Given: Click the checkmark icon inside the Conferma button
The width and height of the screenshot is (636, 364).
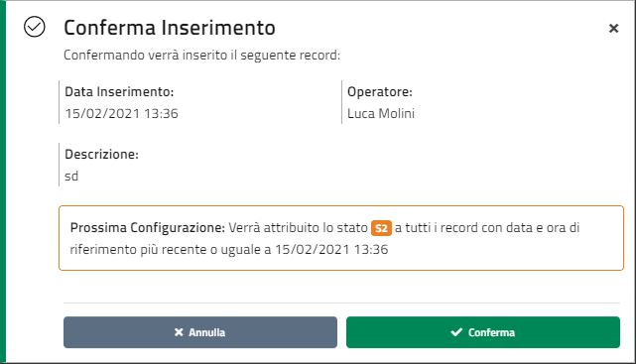Looking at the screenshot, I should [456, 332].
